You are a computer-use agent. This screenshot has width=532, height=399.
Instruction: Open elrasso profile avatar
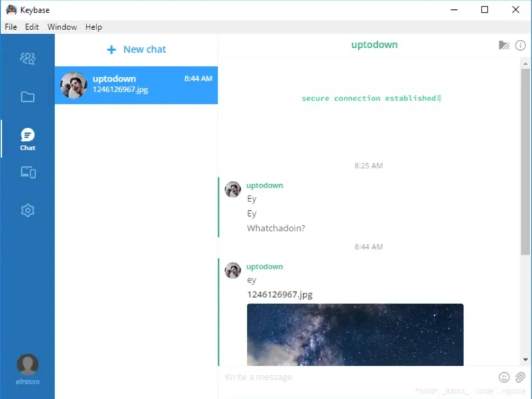click(27, 364)
